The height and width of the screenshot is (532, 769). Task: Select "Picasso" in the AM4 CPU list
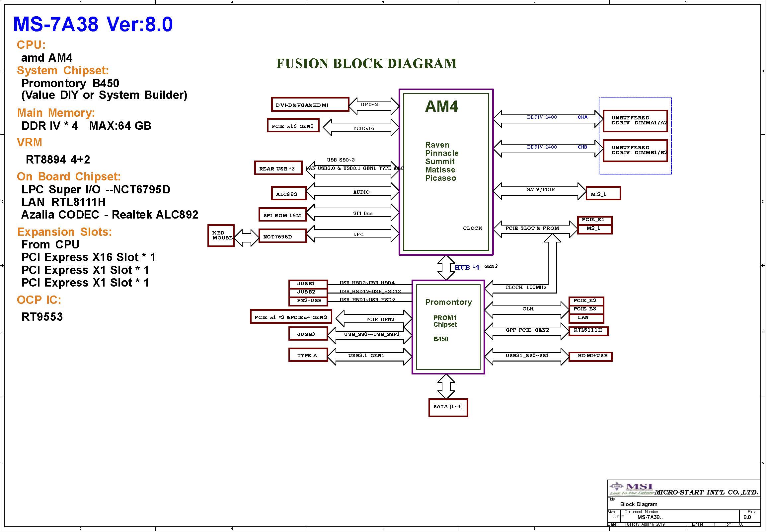[x=440, y=178]
